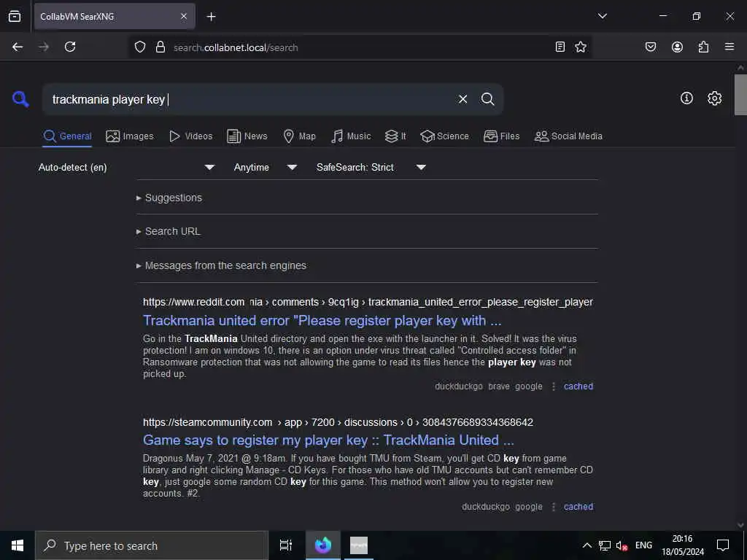Image resolution: width=747 pixels, height=560 pixels.
Task: Open the Auto-detect (en) language dropdown
Action: pos(127,167)
